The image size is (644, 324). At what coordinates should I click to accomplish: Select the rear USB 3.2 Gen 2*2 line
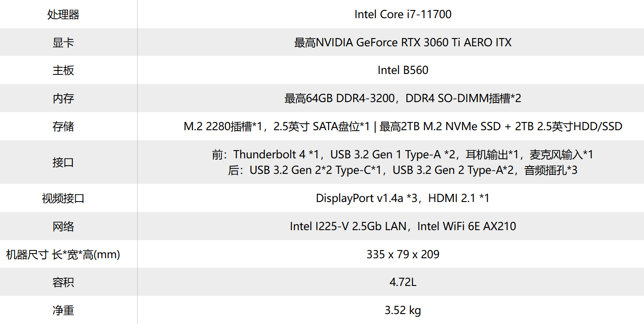403,170
